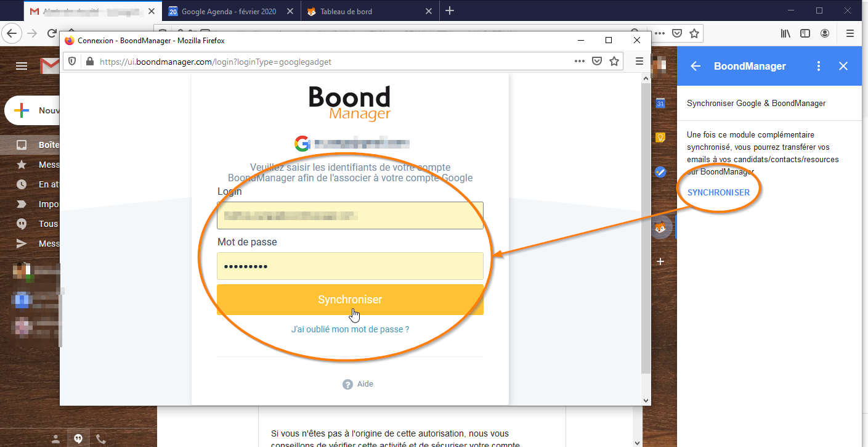Click the tracking protection shield in the popup address bar

pyautogui.click(x=72, y=62)
